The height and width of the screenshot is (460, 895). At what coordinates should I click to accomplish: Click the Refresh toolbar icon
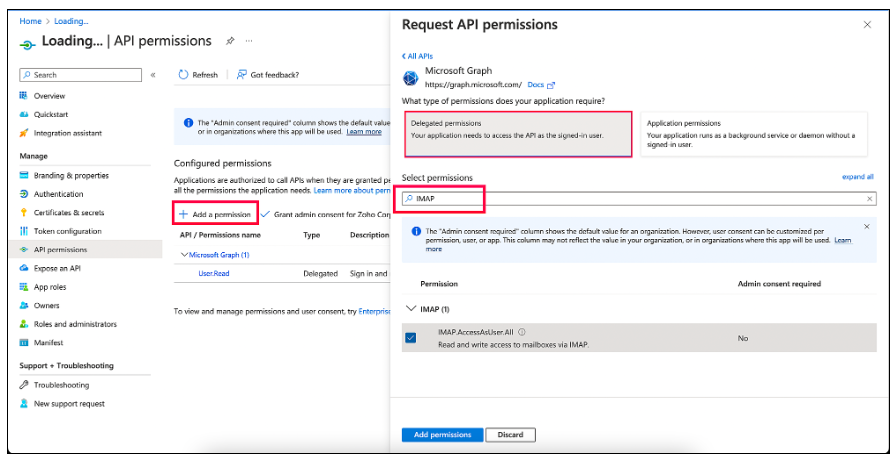pos(184,75)
